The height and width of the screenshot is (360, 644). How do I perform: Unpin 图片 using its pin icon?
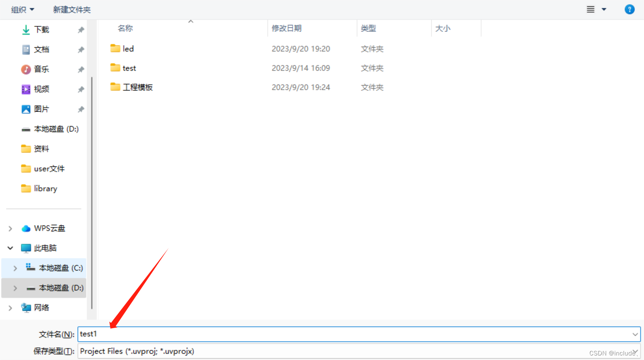tap(81, 109)
